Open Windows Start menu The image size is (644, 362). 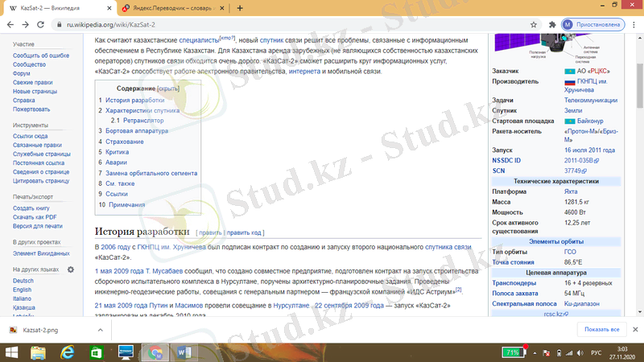click(x=11, y=352)
